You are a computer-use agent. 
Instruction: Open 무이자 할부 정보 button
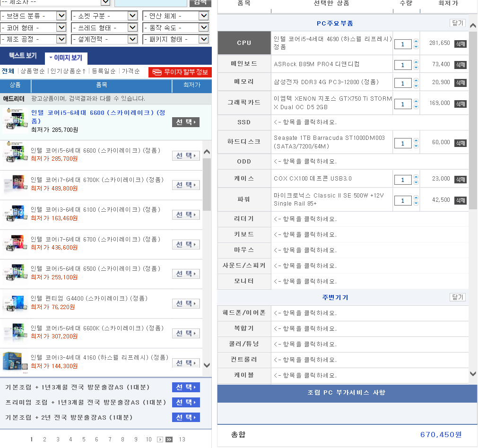pyautogui.click(x=180, y=72)
